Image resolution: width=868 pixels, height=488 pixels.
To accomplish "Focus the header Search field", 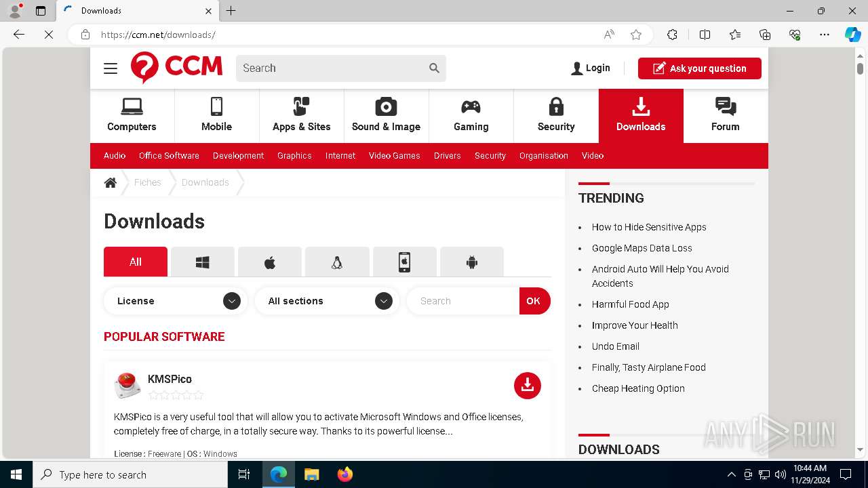I will pyautogui.click(x=332, y=68).
